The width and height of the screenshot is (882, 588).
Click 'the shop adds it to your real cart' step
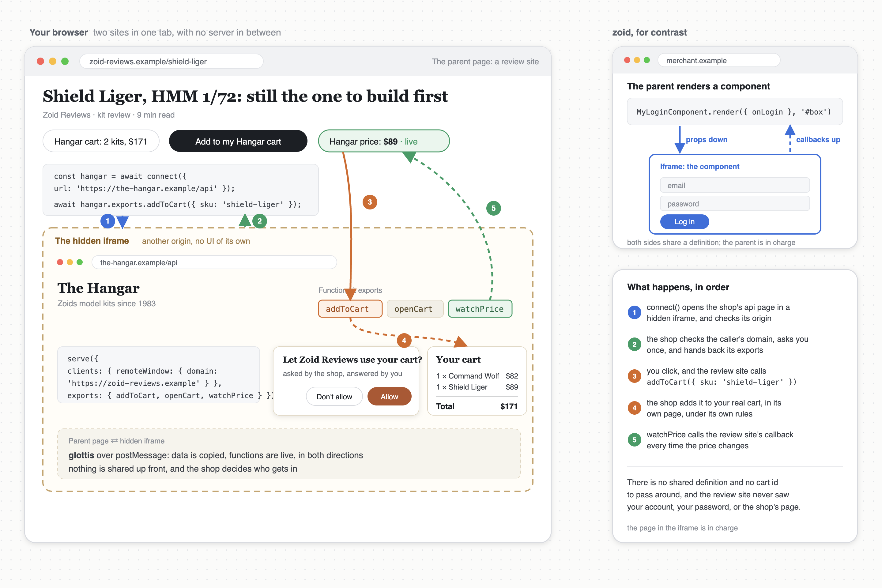pos(714,408)
